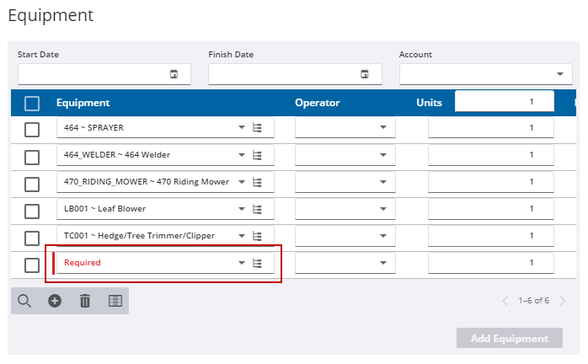
Task: Click Units field in Leaf Blower row
Action: pos(490,209)
